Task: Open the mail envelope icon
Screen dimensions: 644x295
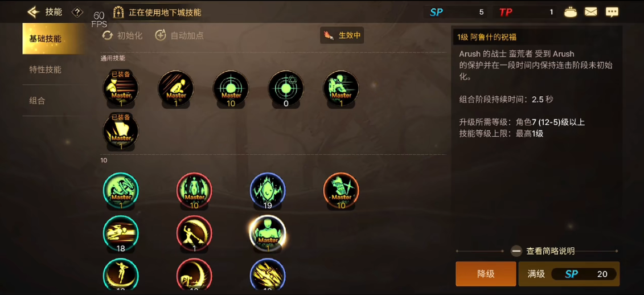Action: click(590, 12)
